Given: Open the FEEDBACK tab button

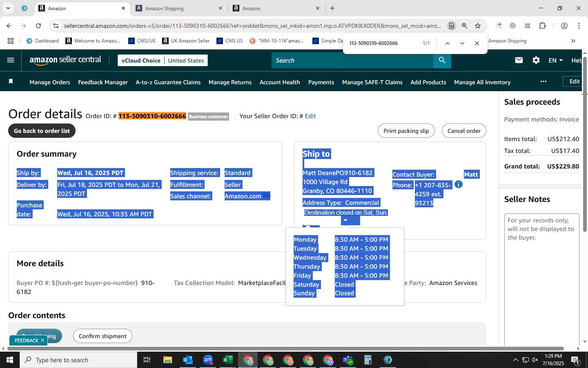Looking at the screenshot, I should pos(26,340).
